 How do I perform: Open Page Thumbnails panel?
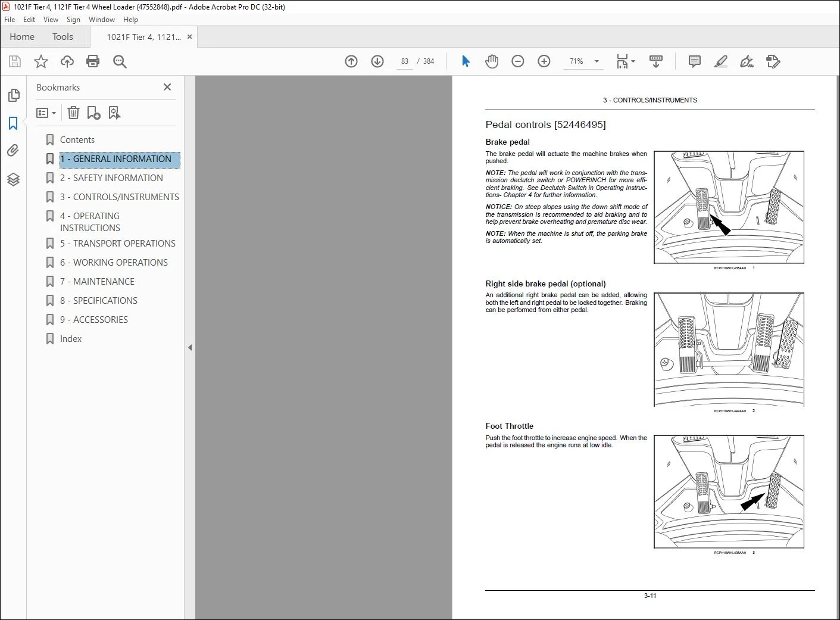coord(14,95)
